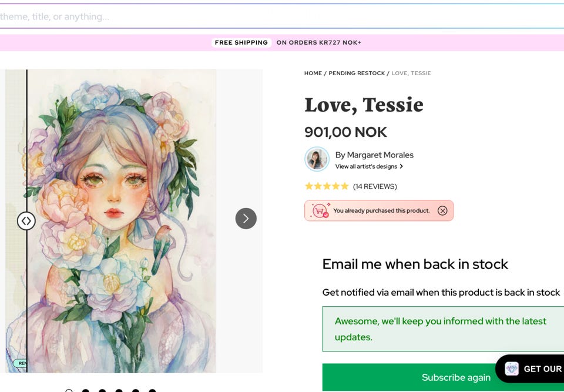Screen dimensions: 564x392
Task: Select the second gallery pagination dot
Action: coord(86,390)
